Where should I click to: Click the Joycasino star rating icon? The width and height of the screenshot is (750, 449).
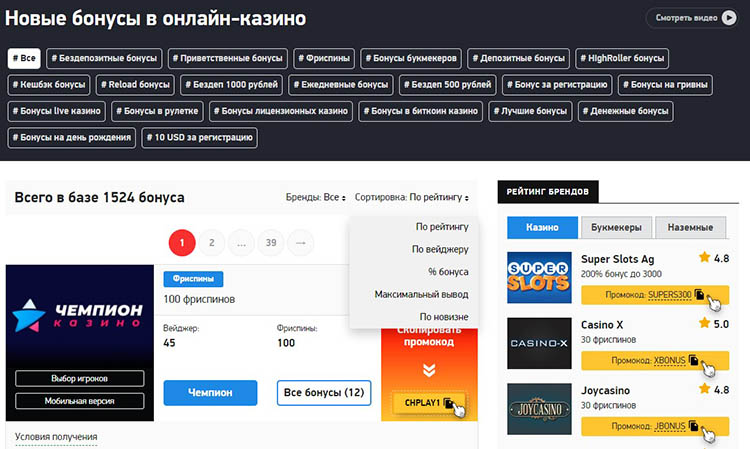point(704,389)
